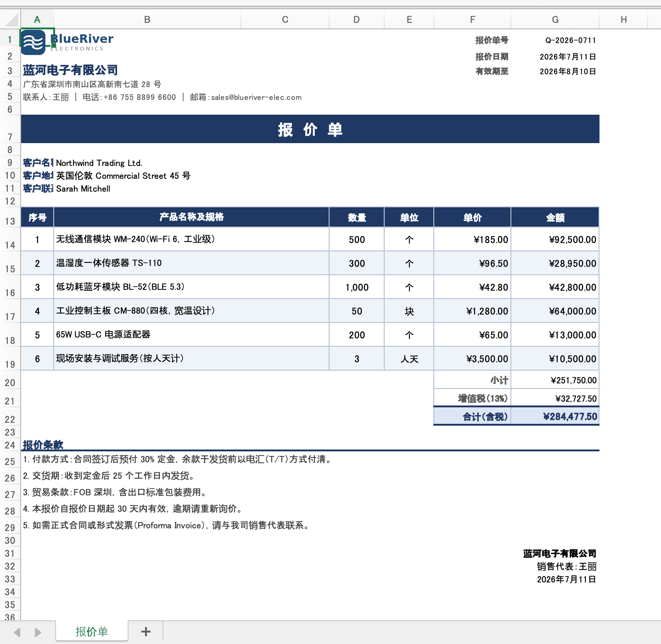This screenshot has height=644, width=661.
Task: Click signature line 销售代表:王丽
Action: (x=567, y=566)
